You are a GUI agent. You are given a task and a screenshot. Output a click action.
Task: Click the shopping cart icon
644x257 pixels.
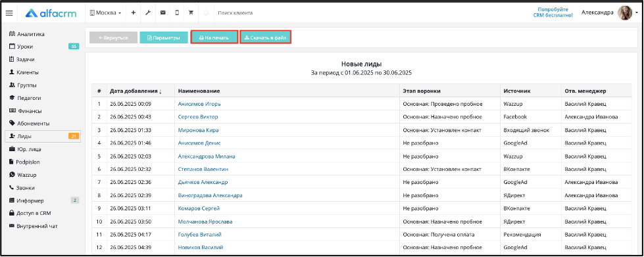click(191, 12)
